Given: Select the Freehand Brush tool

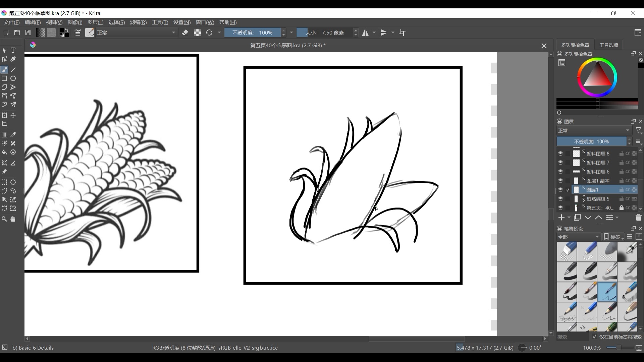Looking at the screenshot, I should pyautogui.click(x=4, y=70).
